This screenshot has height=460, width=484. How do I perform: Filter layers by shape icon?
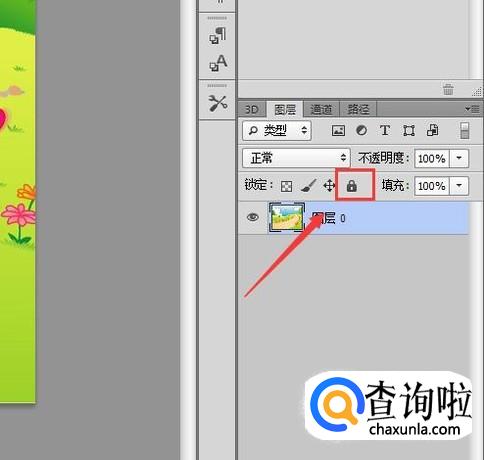tap(409, 131)
